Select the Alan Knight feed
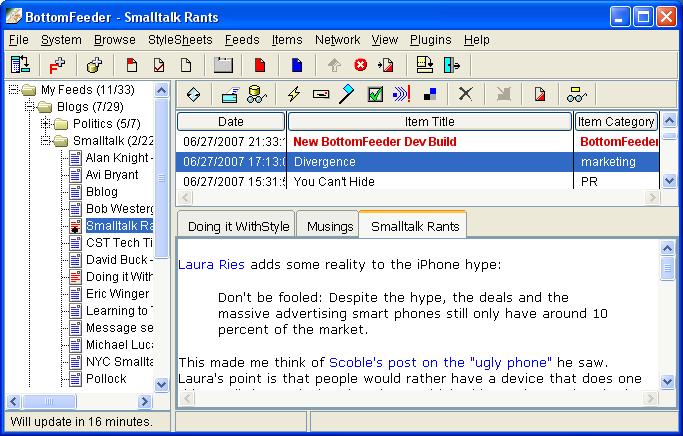This screenshot has width=683, height=436. coord(119,158)
